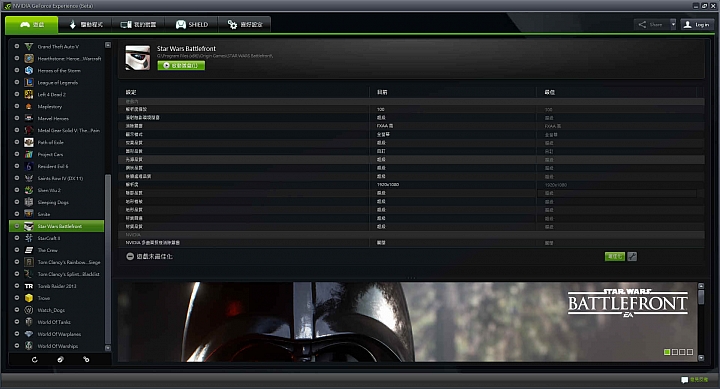Click the World Of Warships list entry
720x389 pixels.
pos(57,346)
